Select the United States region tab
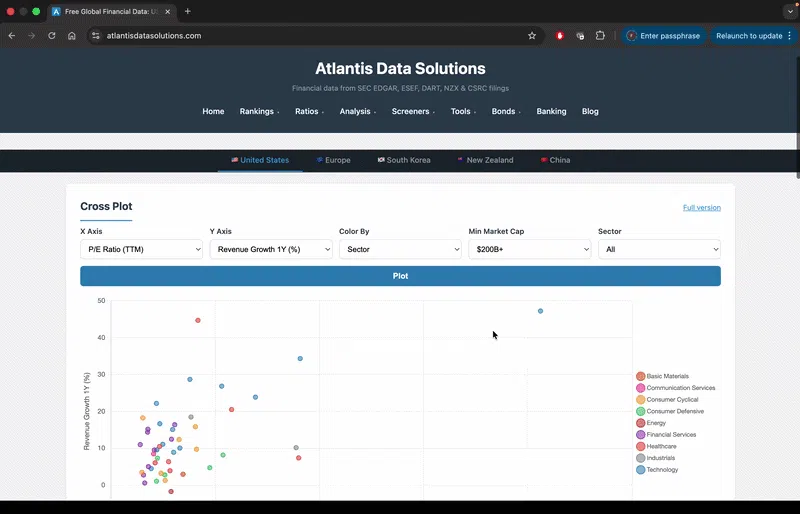The image size is (800, 514). coord(260,160)
